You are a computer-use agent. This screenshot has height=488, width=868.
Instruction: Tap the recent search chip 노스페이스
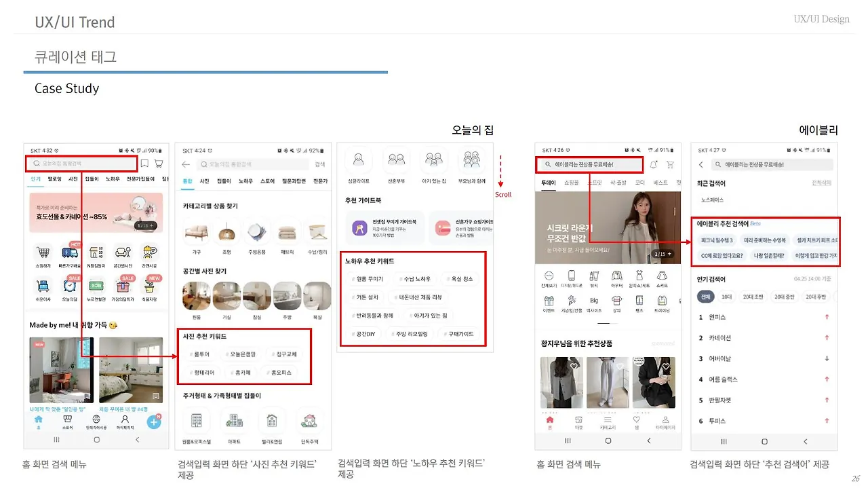[x=712, y=200]
